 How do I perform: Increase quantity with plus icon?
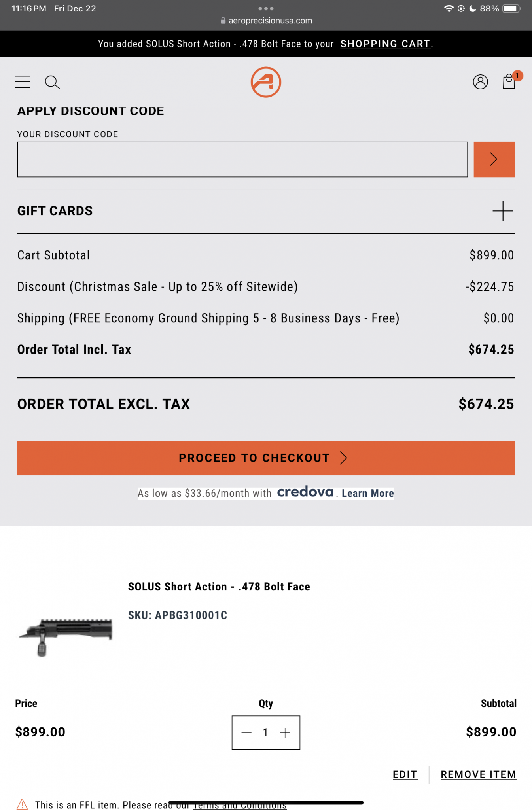coord(285,732)
